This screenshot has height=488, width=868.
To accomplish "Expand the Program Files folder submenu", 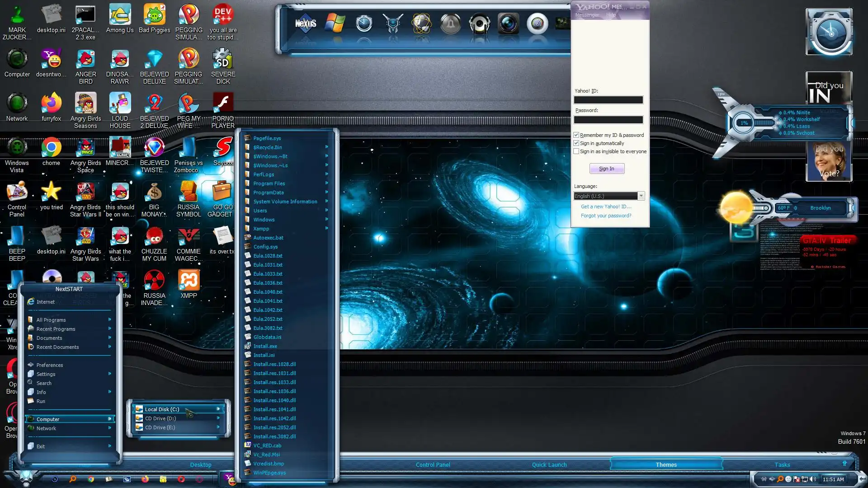I will coord(269,183).
